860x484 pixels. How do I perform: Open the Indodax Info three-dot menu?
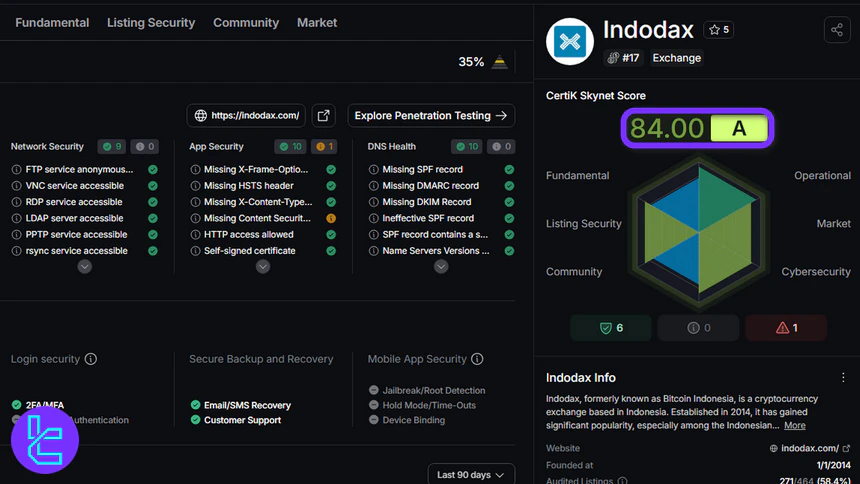point(843,378)
